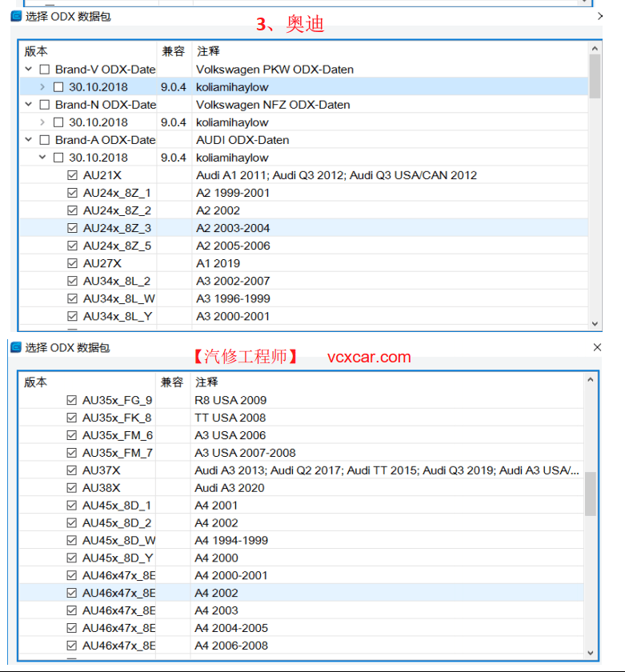
Task: Uncheck AU46x47x_8E checkbox in the A4 2006-2008 row
Action: tap(71, 646)
